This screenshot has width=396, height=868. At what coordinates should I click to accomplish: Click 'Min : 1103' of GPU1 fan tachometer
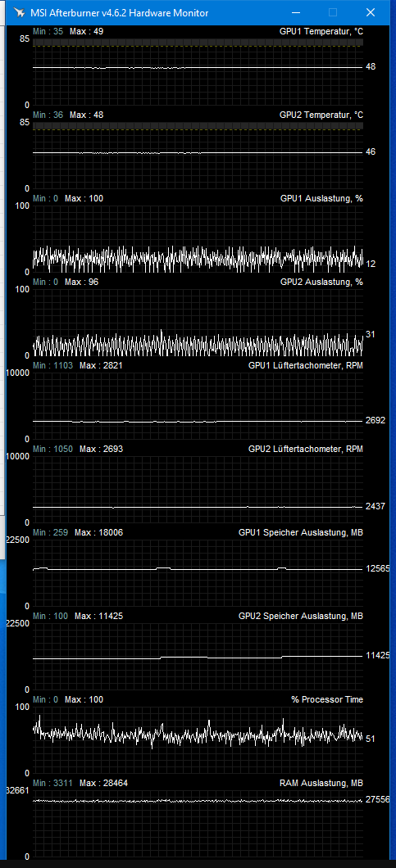click(x=52, y=365)
